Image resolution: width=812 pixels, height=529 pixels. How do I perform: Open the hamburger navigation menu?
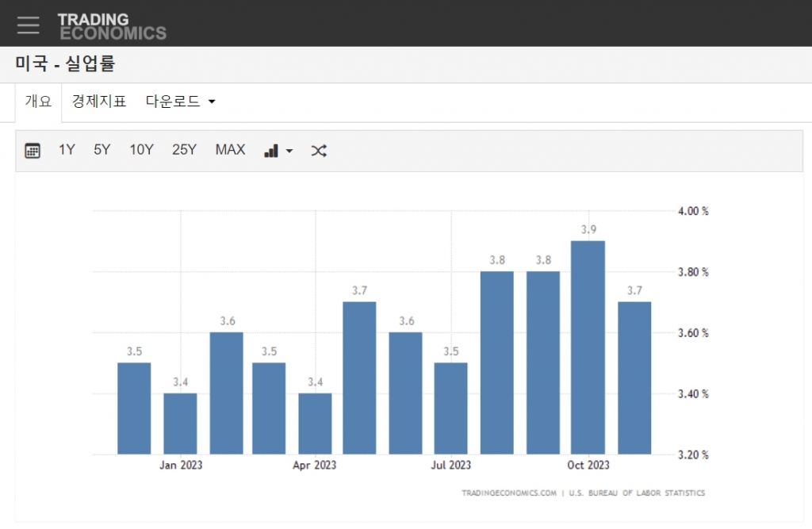28,25
